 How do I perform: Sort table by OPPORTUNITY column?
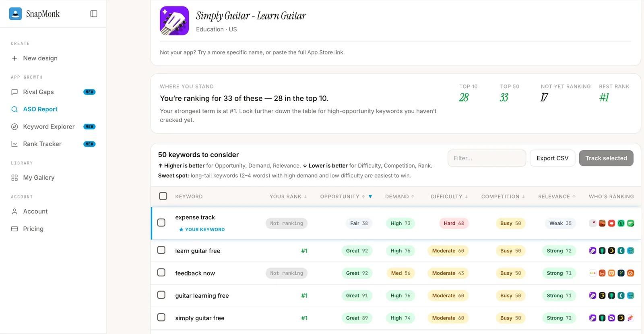click(343, 197)
